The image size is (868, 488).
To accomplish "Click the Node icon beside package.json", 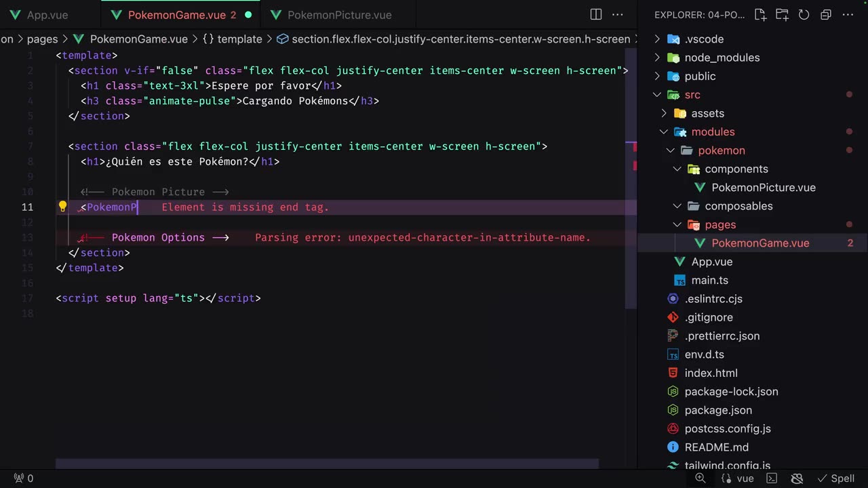I will 673,410.
